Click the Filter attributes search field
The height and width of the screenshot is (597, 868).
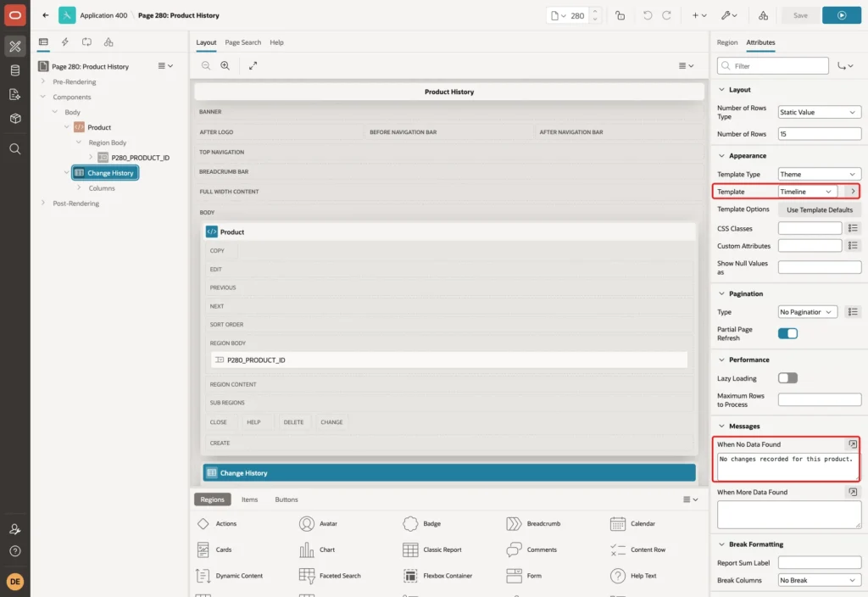click(x=773, y=66)
